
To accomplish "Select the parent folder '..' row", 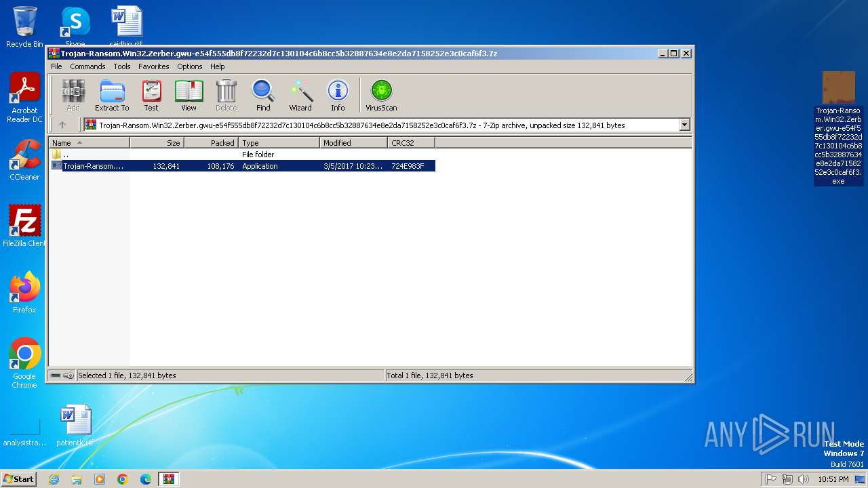I will coord(242,155).
